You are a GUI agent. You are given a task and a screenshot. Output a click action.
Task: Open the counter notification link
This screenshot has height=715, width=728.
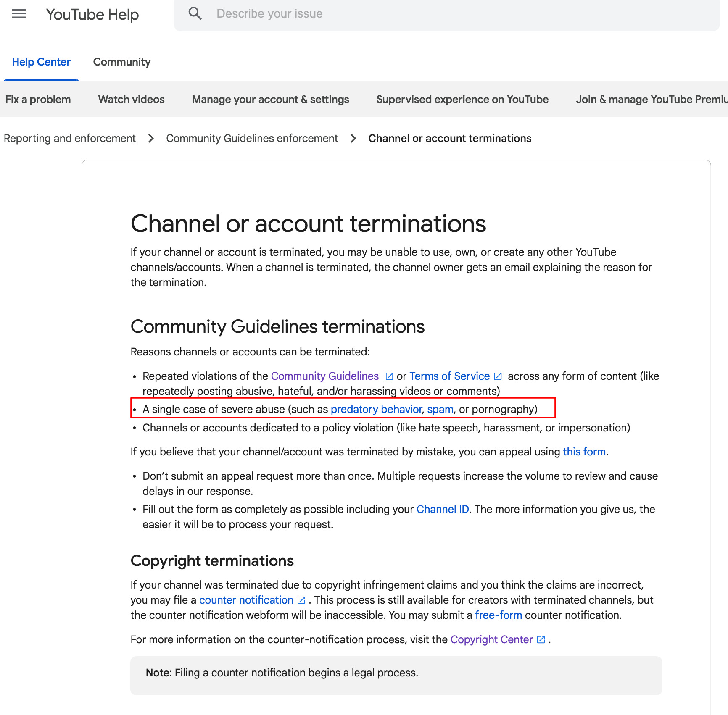click(x=246, y=600)
